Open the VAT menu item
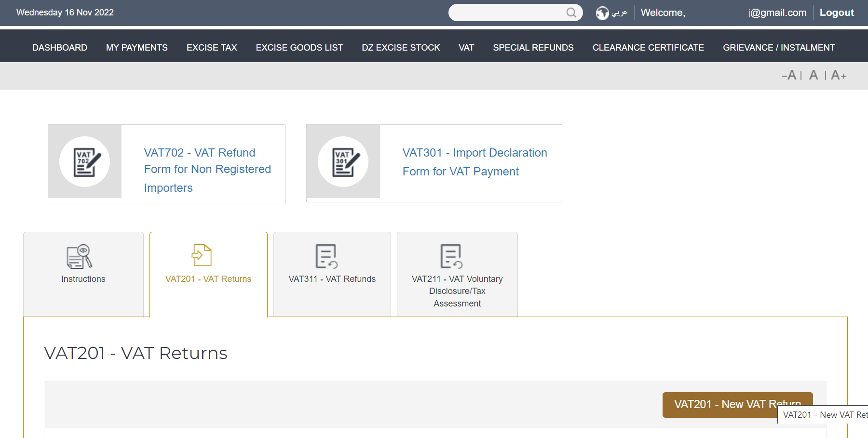 click(466, 47)
